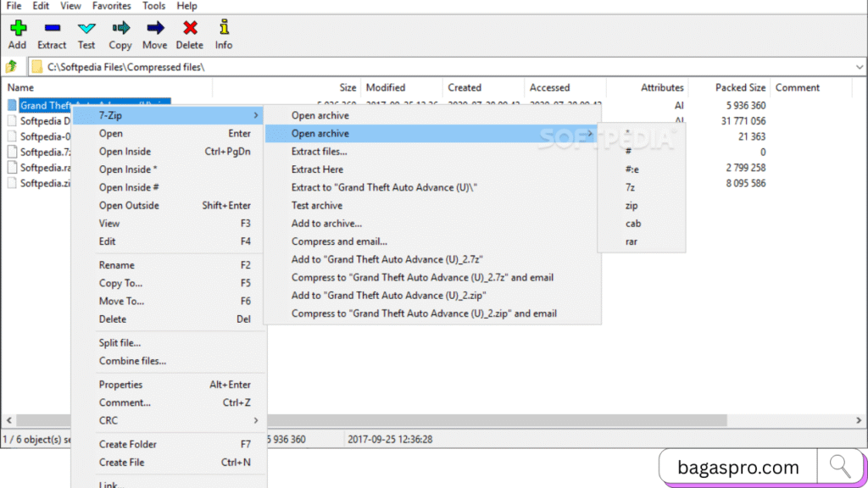Select Compress and email option
This screenshot has width=868, height=488.
(x=339, y=241)
